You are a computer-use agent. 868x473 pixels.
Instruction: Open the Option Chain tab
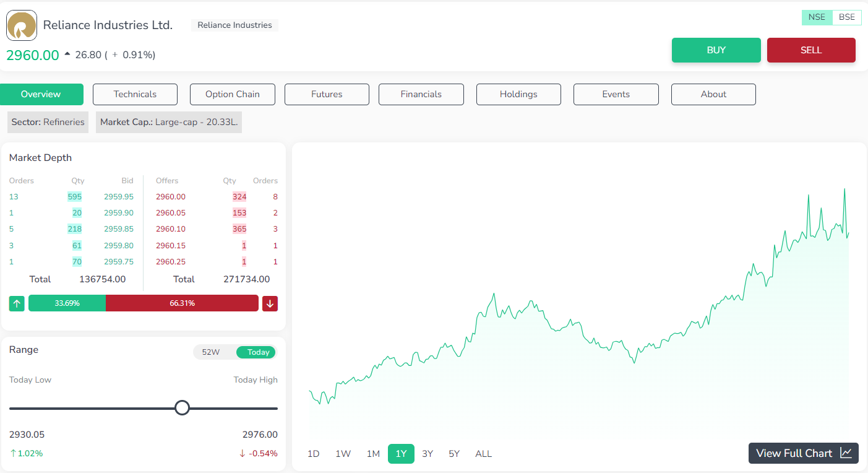coord(232,94)
